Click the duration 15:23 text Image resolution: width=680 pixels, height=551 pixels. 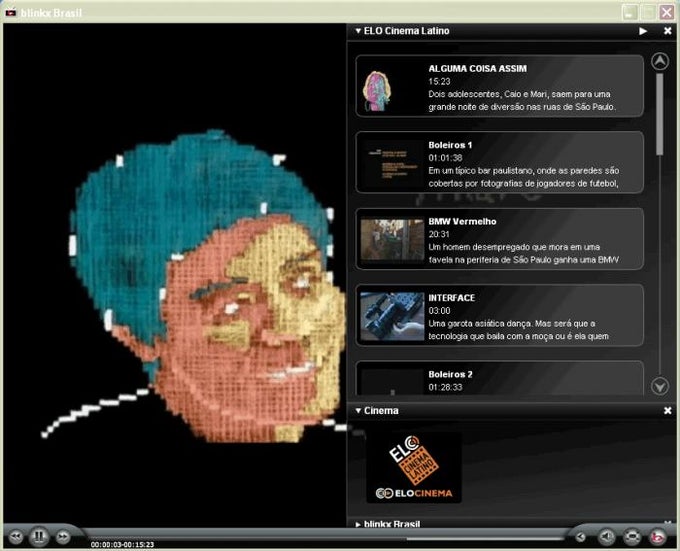(x=439, y=82)
